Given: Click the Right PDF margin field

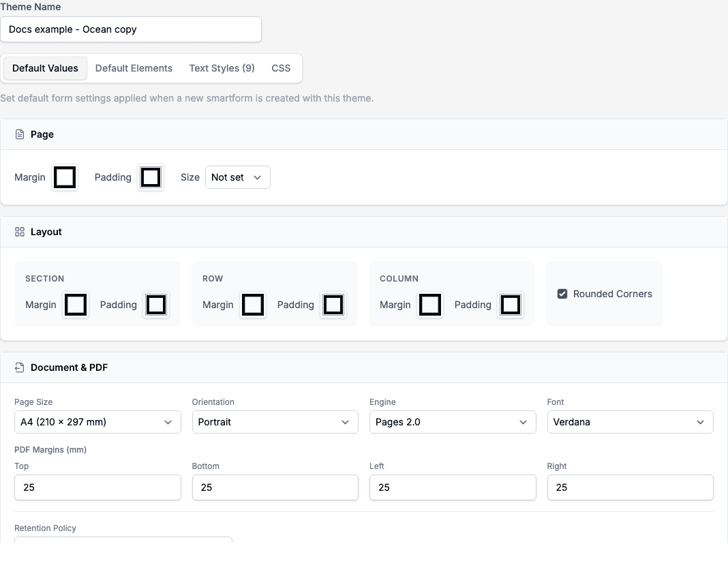Looking at the screenshot, I should (x=630, y=487).
